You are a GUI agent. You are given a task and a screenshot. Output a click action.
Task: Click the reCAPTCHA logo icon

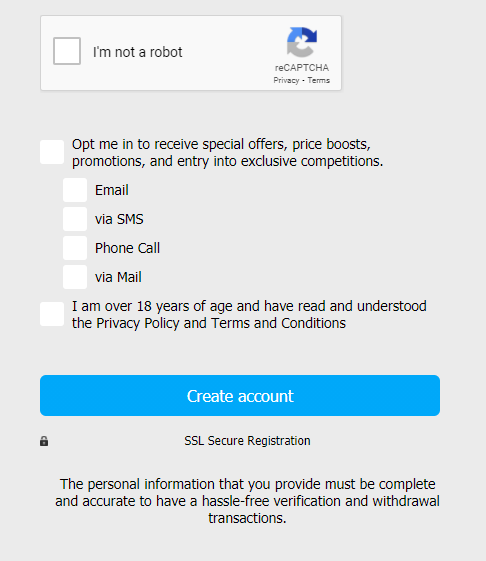pos(302,42)
